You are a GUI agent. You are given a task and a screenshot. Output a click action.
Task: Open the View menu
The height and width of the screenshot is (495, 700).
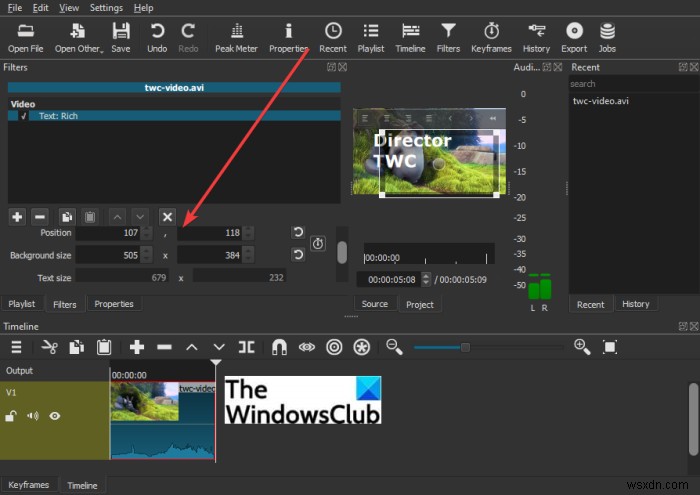[69, 8]
